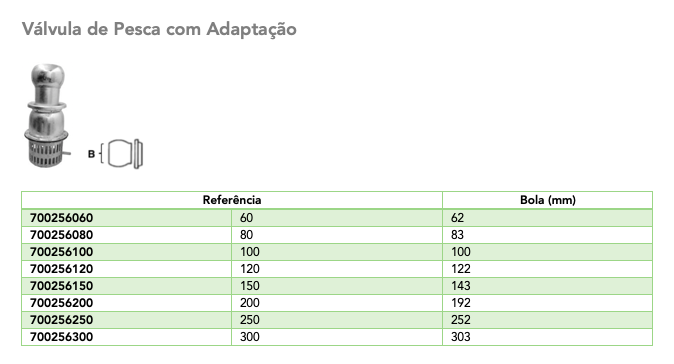Select the 'Válvula de Pesca com Adaptação' heading

click(x=159, y=29)
